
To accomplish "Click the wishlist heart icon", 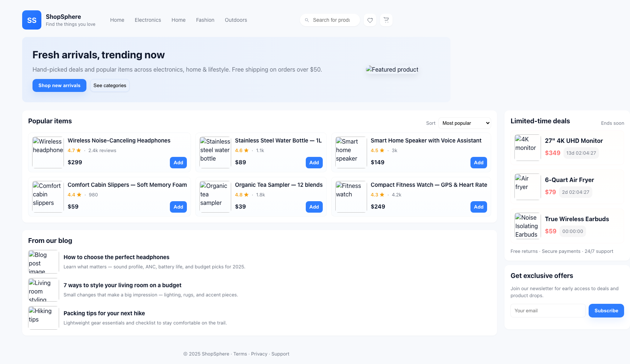I will pyautogui.click(x=370, y=20).
